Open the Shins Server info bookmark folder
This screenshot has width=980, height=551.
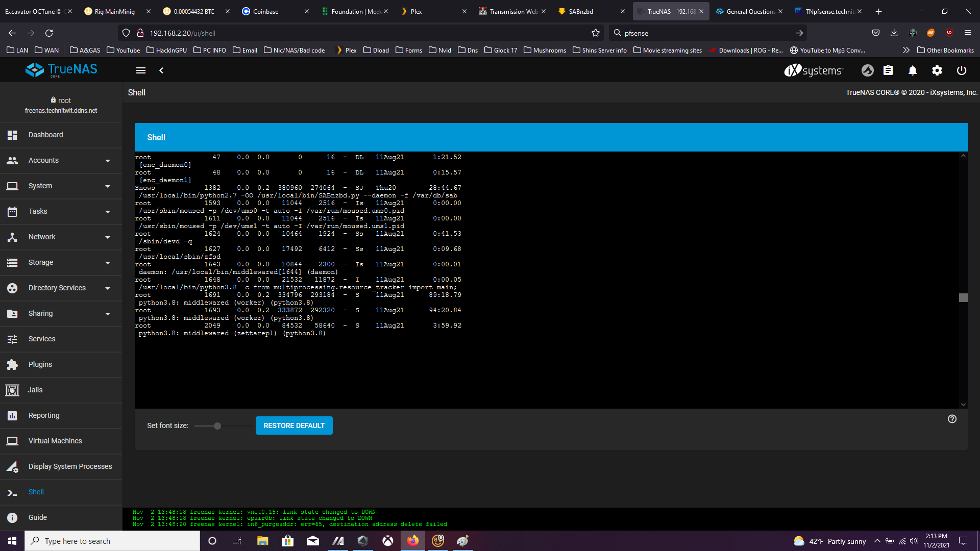pyautogui.click(x=600, y=50)
